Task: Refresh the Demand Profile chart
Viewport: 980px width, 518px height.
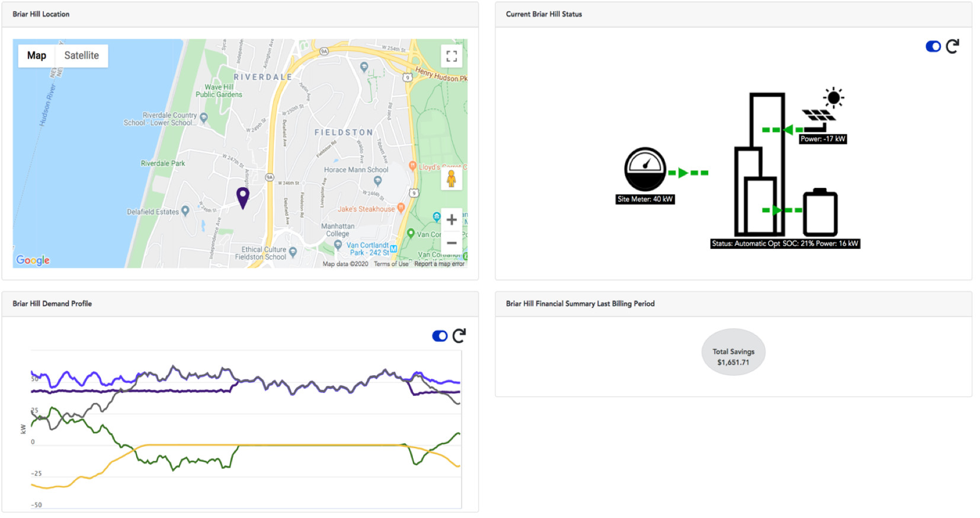Action: [x=459, y=336]
